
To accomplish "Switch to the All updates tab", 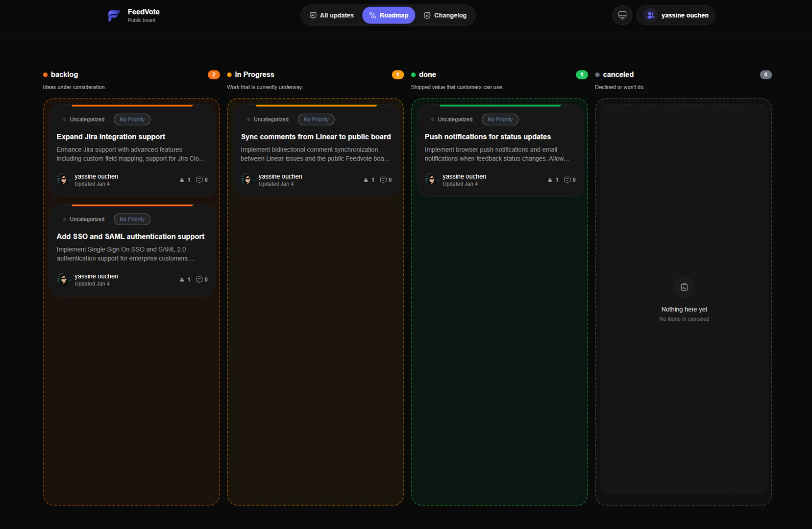I will tap(331, 15).
